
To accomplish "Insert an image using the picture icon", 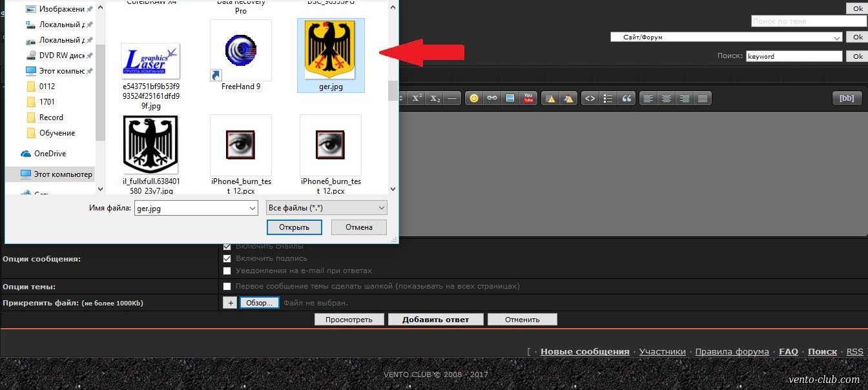I will pos(510,98).
